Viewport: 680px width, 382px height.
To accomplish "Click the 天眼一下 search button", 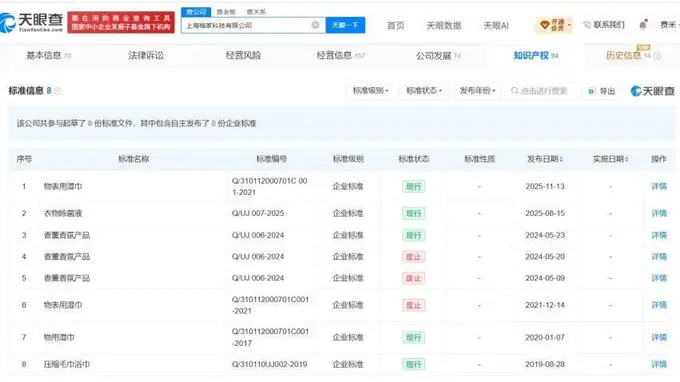I will 345,25.
